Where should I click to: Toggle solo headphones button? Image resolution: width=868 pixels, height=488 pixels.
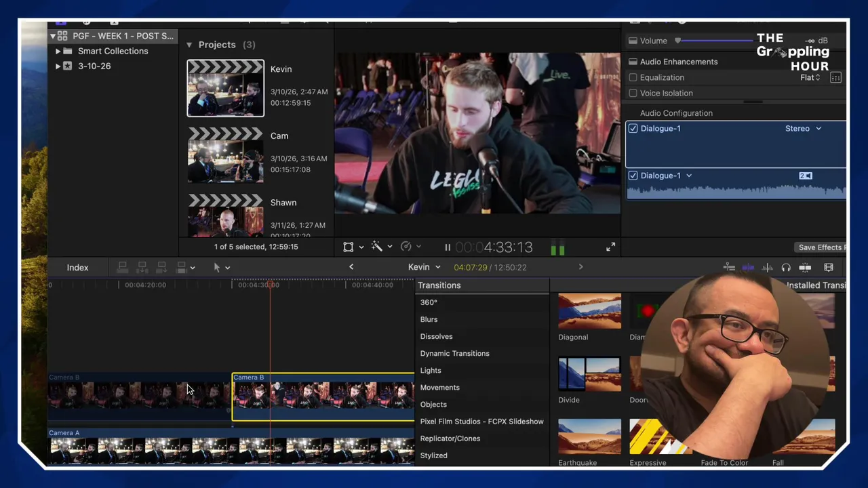[x=786, y=268]
